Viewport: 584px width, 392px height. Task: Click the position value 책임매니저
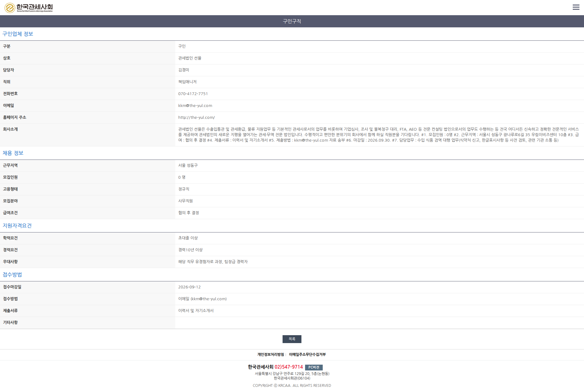point(187,82)
